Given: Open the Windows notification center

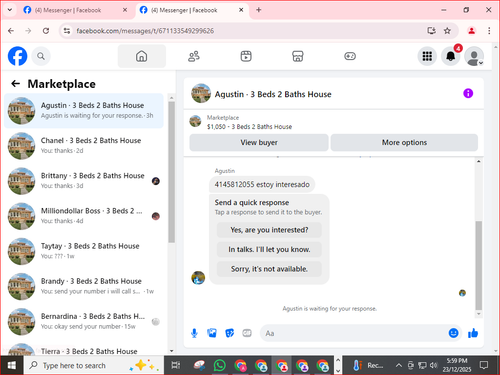Looking at the screenshot, I should click(484, 365).
